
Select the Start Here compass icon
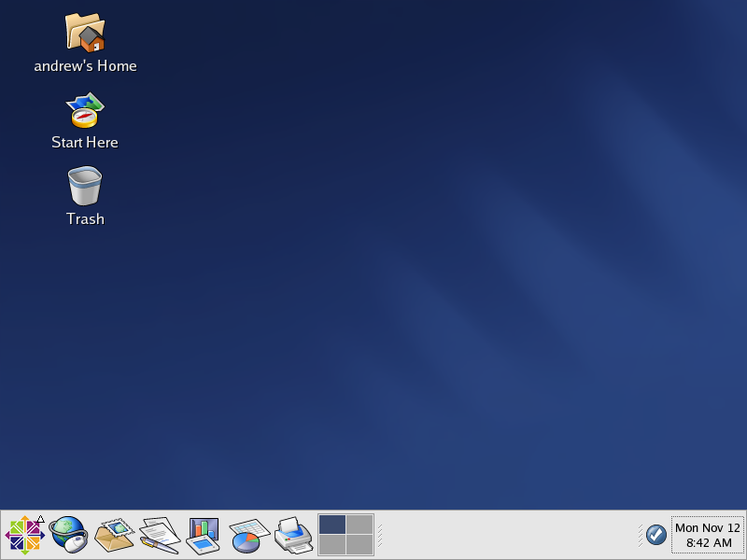coord(85,110)
